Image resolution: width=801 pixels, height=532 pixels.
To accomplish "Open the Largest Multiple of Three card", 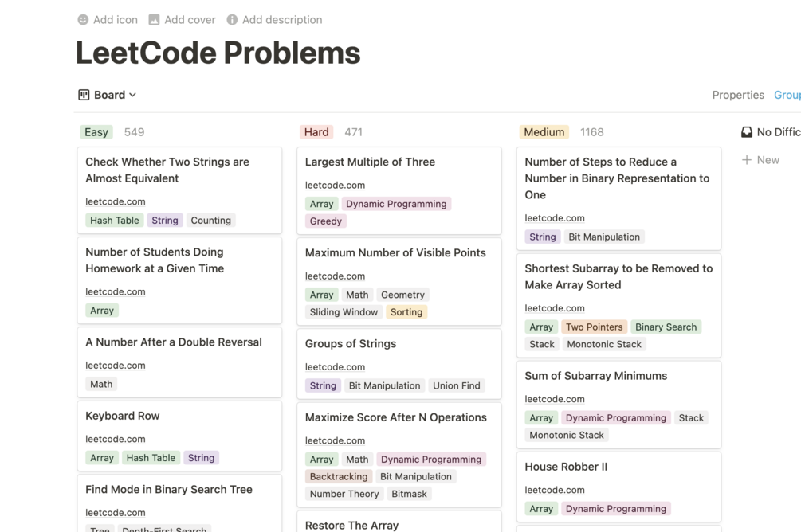I will pos(370,162).
